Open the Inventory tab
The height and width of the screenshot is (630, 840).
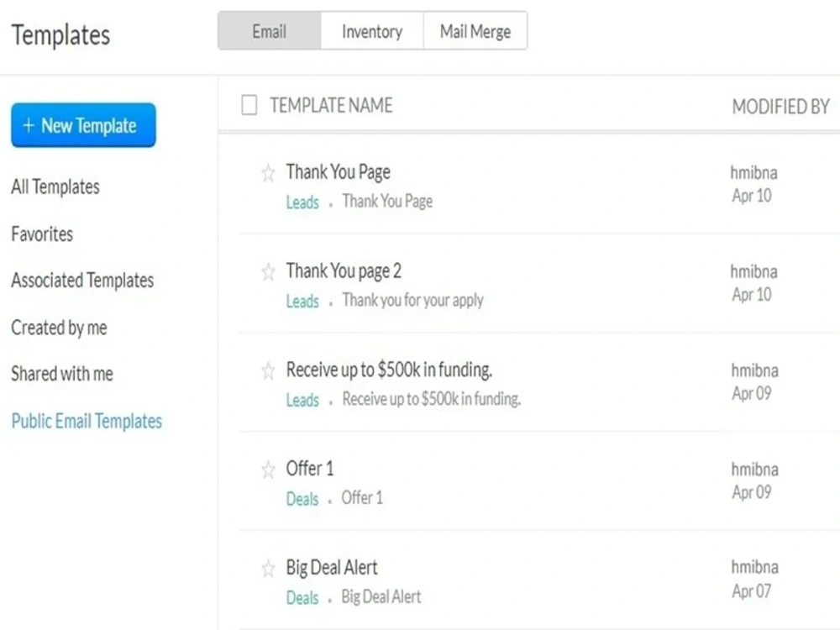pos(372,31)
